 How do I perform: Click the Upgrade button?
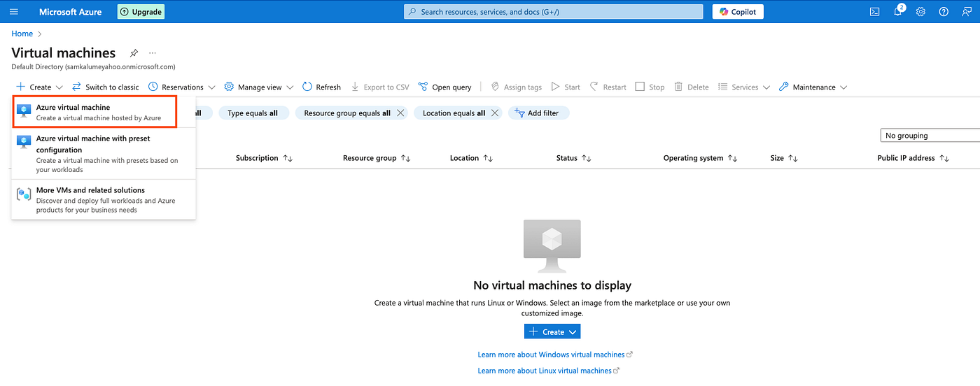[x=141, y=12]
